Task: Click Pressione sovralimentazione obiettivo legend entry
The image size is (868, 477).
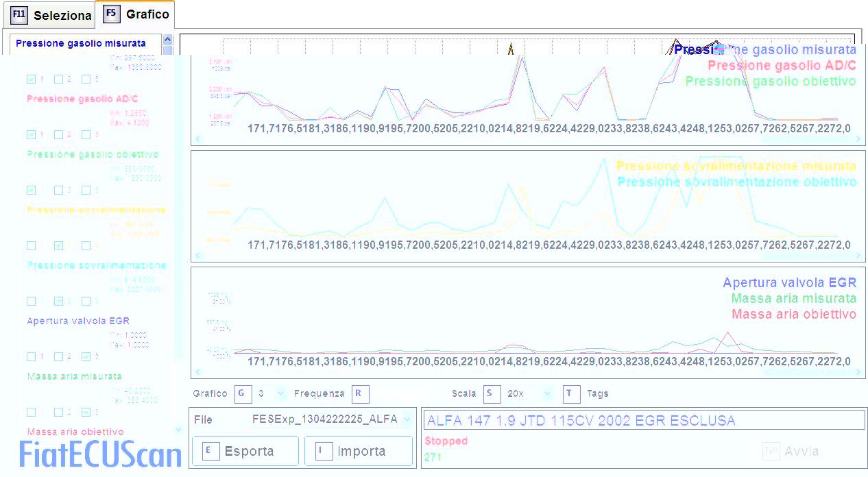Action: [x=737, y=182]
